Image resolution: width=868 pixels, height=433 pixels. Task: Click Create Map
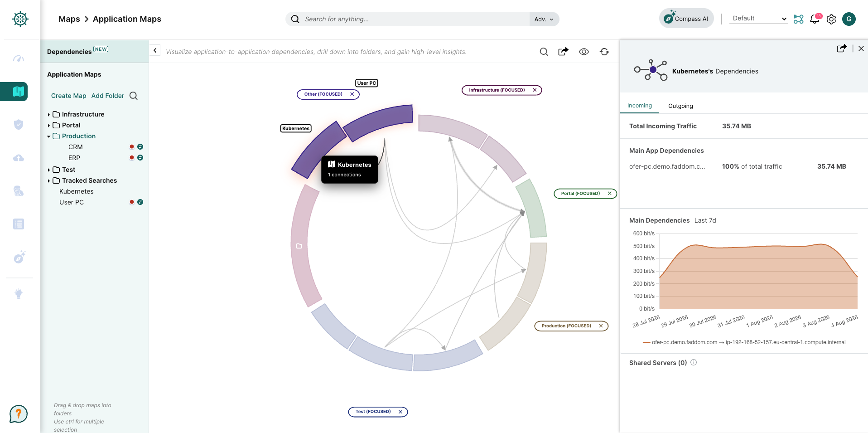click(68, 96)
